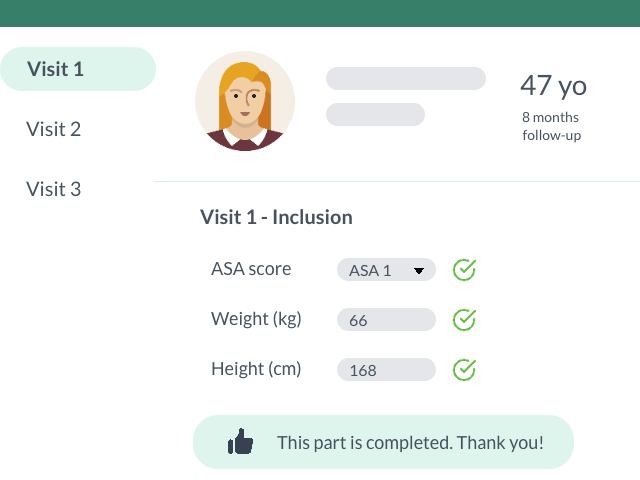Screen dimensions: 640x480
Task: Click the Weight field showing 66
Action: tap(386, 320)
